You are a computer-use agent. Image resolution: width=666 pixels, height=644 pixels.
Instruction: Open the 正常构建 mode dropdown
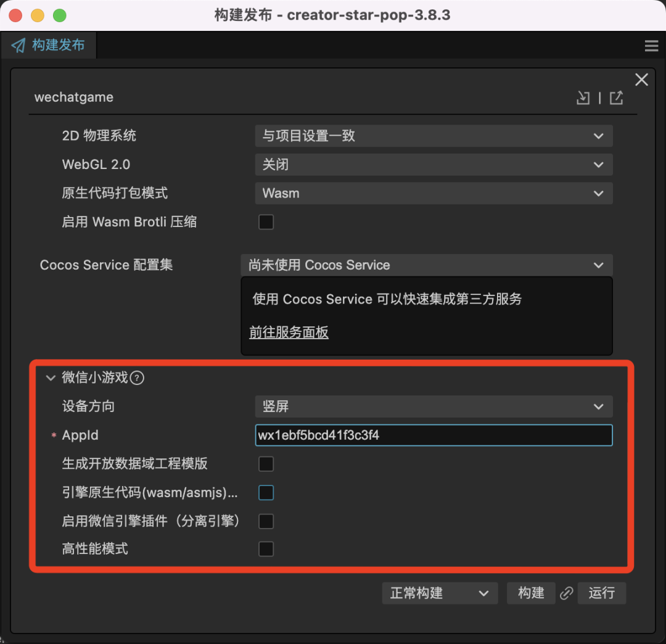440,593
